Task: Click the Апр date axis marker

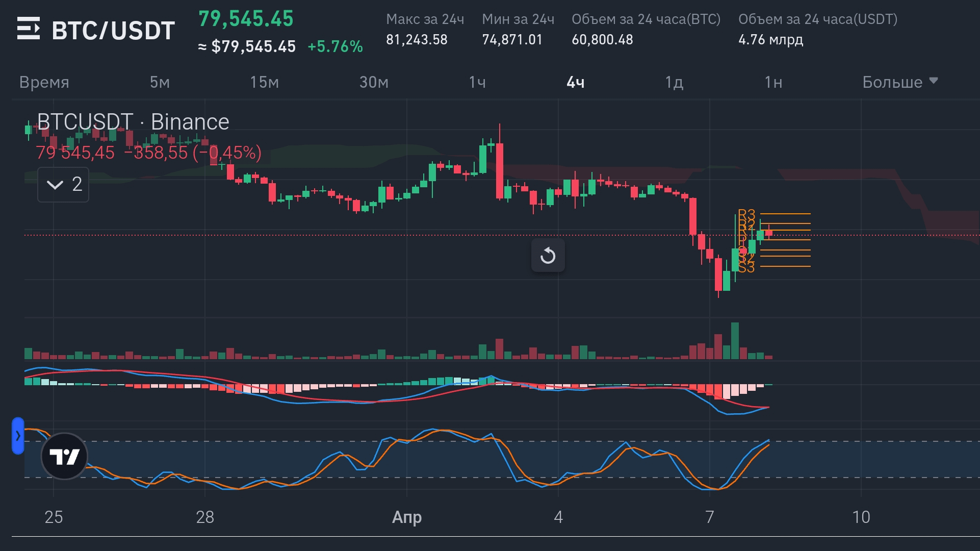Action: click(406, 517)
